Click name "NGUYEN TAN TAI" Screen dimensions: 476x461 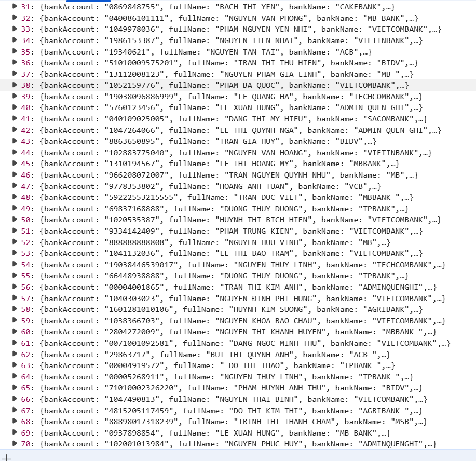pyautogui.click(x=242, y=52)
